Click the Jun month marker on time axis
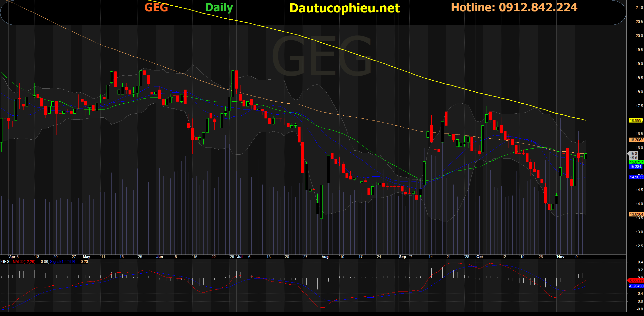The image size is (644, 316). coord(159,257)
